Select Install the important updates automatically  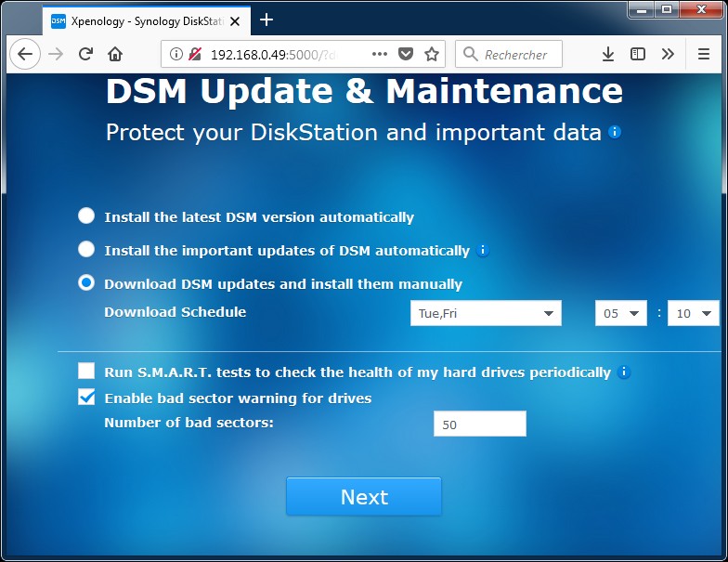[x=86, y=250]
